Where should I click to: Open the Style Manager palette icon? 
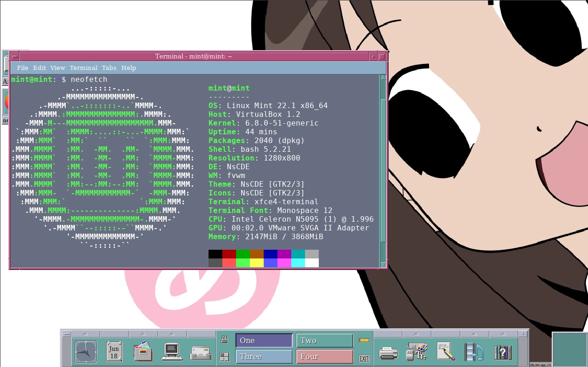(x=417, y=352)
